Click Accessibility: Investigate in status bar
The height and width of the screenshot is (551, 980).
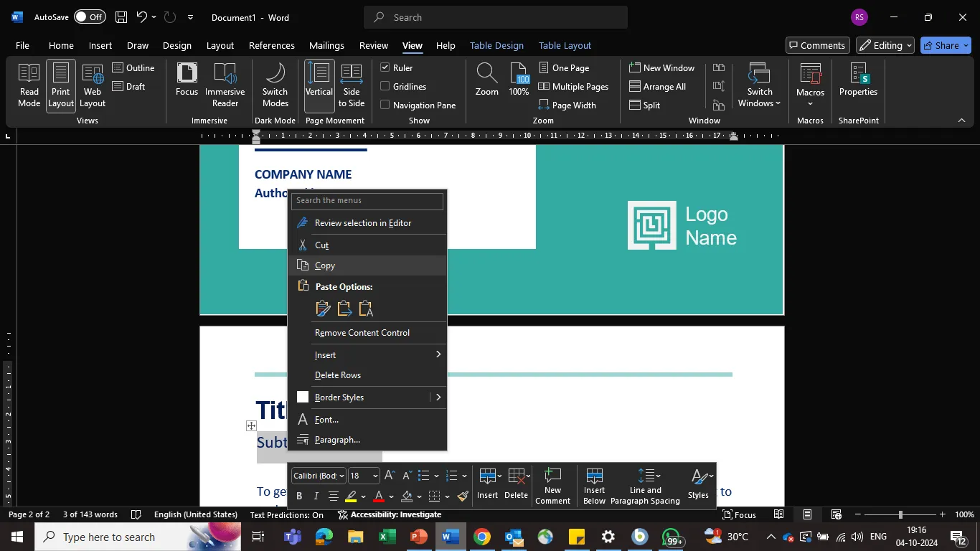point(390,514)
